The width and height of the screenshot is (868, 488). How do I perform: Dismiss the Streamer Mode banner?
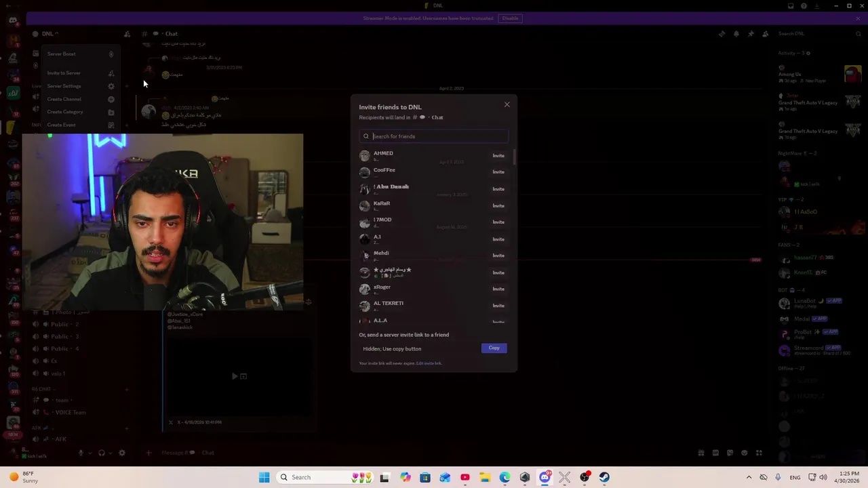pos(858,18)
